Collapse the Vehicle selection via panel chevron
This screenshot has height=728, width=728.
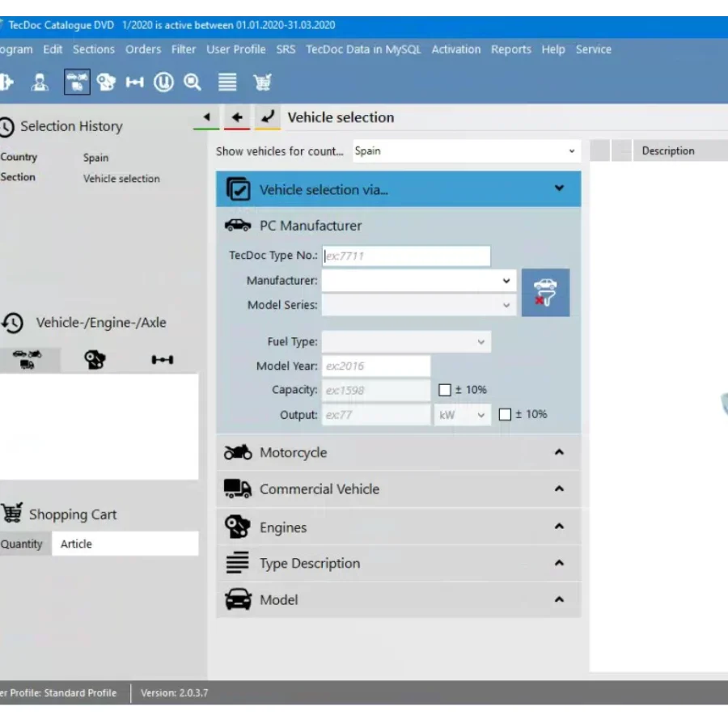[560, 188]
